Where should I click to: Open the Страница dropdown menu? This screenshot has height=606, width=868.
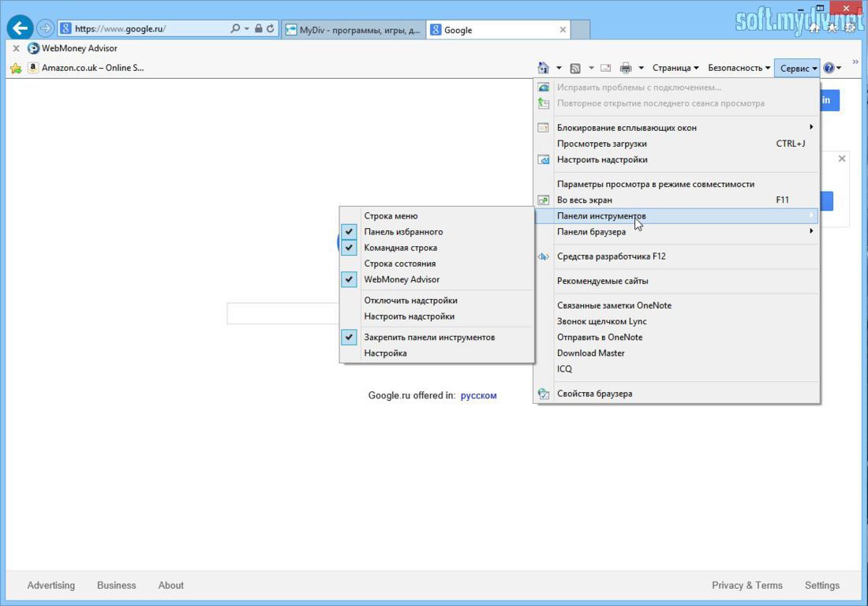pos(672,68)
